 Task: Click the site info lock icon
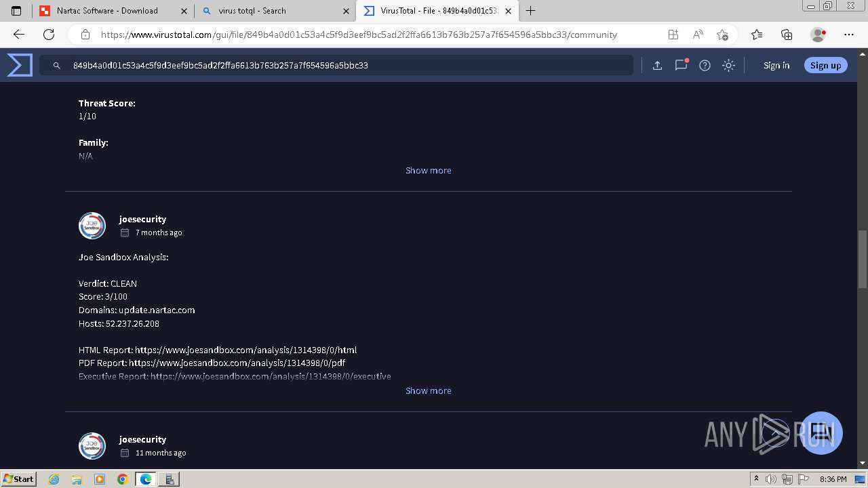(x=85, y=35)
